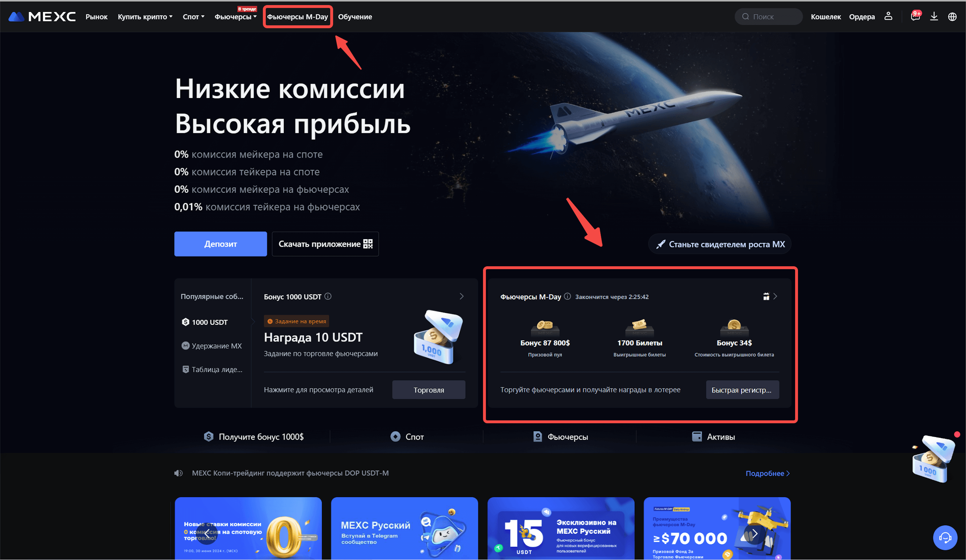Click the Скачать приложение button

click(325, 243)
